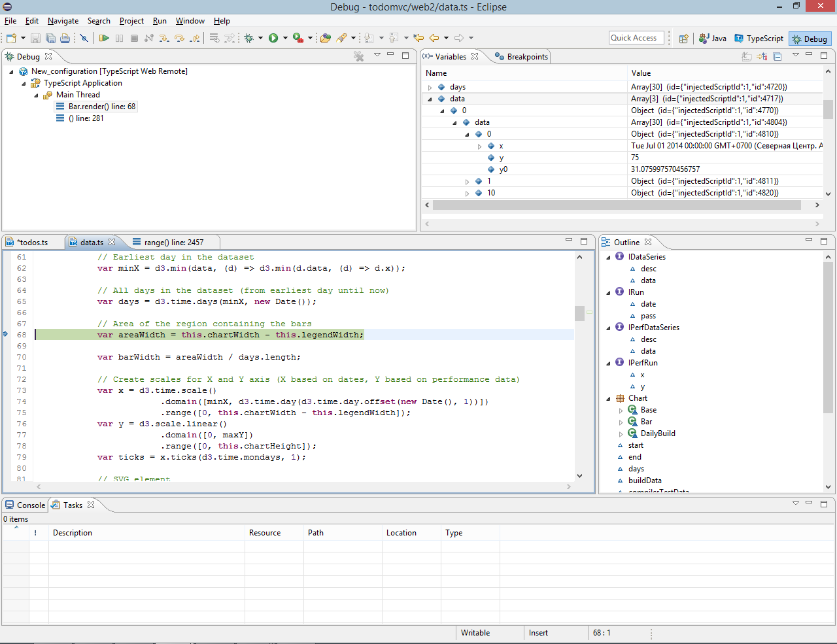Click the Print toolbar icon
Screen dimensions: 837x644
(65, 38)
